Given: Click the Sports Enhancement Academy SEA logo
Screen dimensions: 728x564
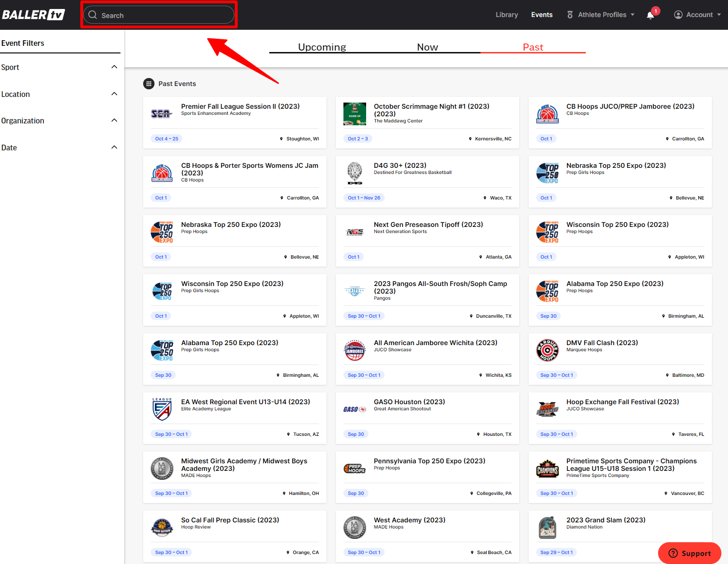Looking at the screenshot, I should (161, 114).
